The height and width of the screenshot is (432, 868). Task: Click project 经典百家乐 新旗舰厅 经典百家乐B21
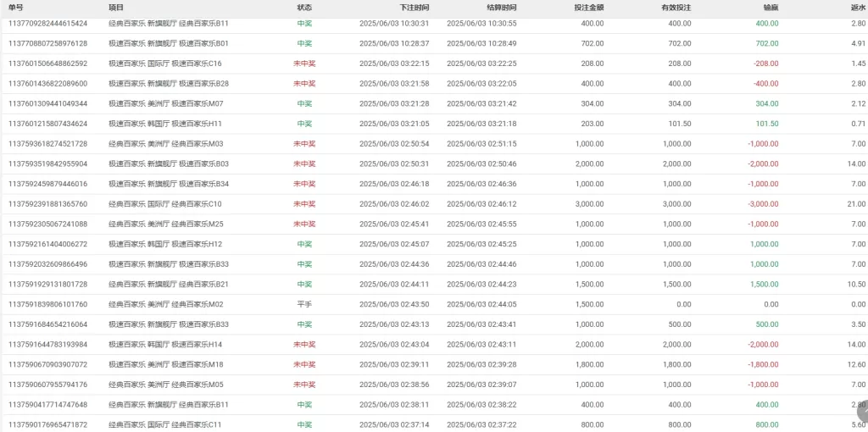tap(169, 285)
